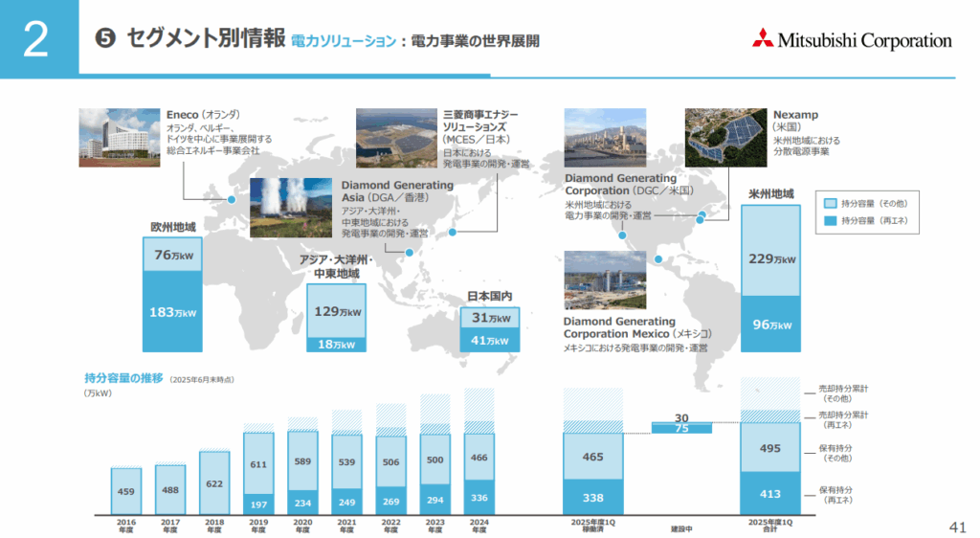This screenshot has width=980, height=538.
Task: Select the dark blue 持分容量(再エネ) legend swatch
Action: click(830, 220)
